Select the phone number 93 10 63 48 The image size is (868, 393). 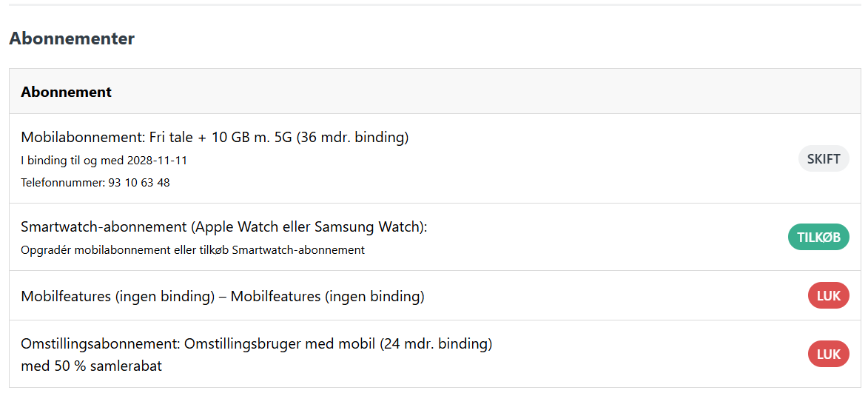pyautogui.click(x=139, y=182)
